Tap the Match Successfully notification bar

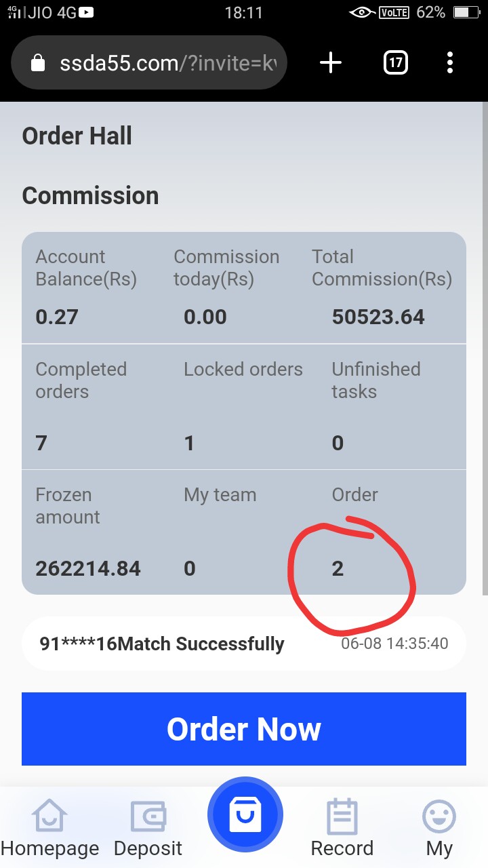pos(244,644)
